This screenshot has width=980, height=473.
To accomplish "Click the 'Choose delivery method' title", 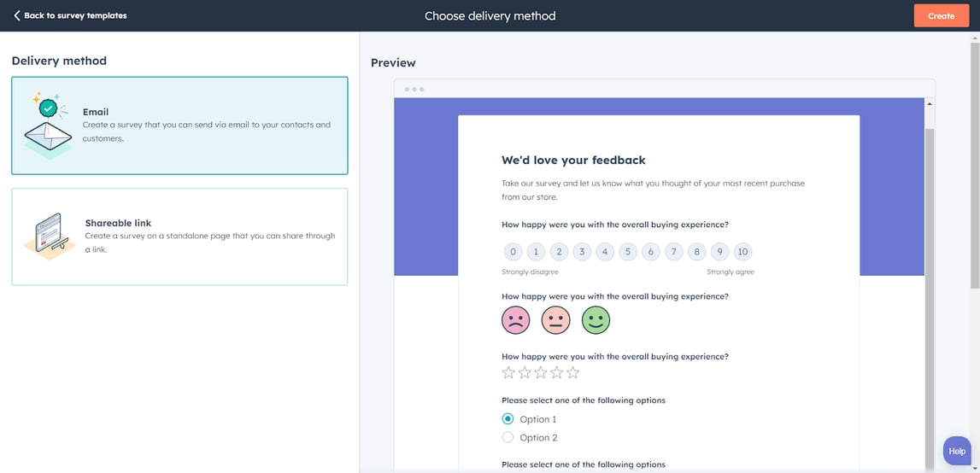I will point(490,15).
